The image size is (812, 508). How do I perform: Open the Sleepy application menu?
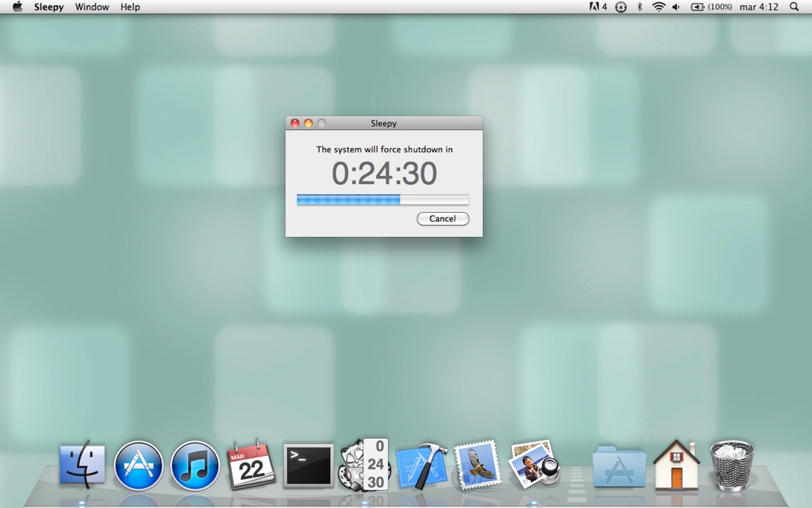coord(49,7)
